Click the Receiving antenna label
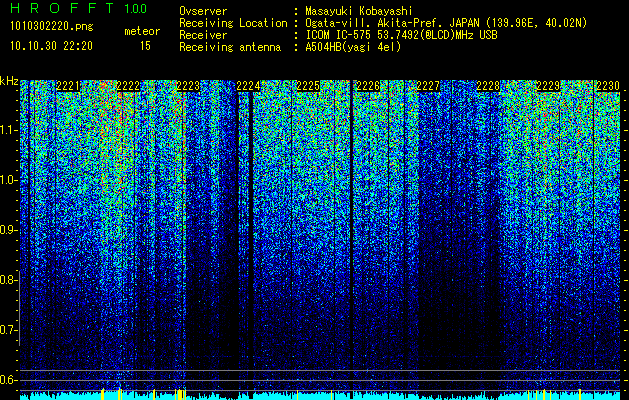Image resolution: width=629 pixels, height=400 pixels. pos(230,47)
